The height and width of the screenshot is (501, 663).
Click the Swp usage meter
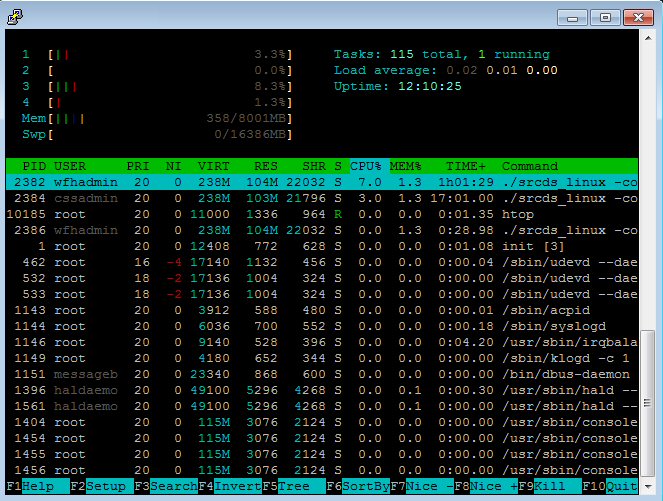point(157,134)
